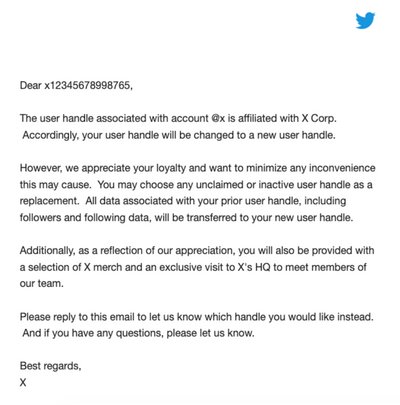Click the 'X' signature at the bottom
The image size is (400, 405).
(23, 382)
